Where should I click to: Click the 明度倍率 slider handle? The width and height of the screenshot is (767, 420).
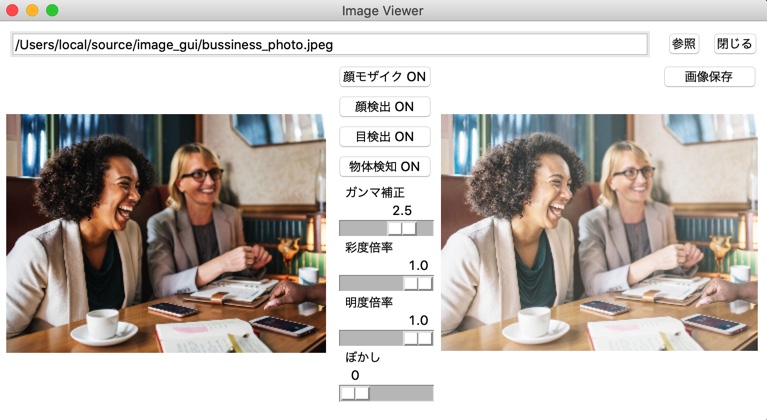(x=418, y=338)
